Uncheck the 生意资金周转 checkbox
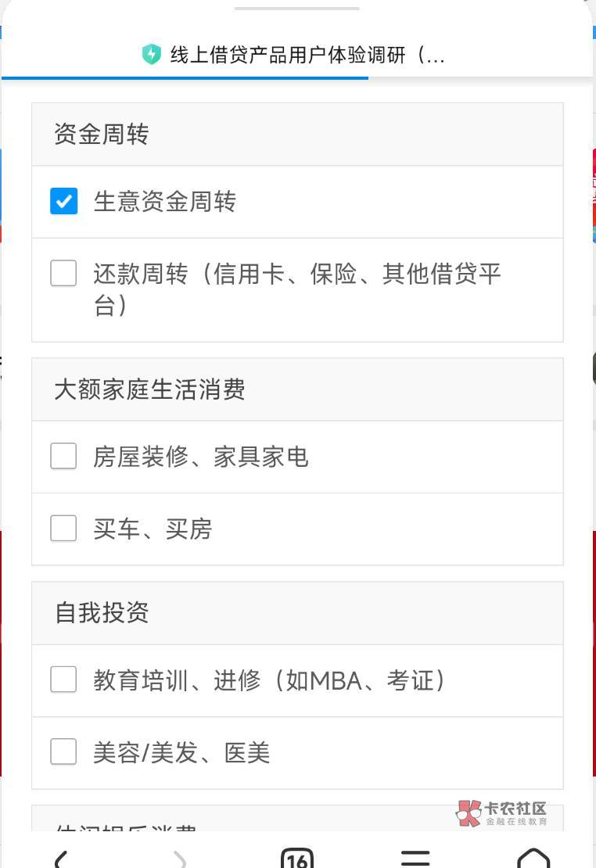Viewport: 596px width, 868px height. click(64, 201)
